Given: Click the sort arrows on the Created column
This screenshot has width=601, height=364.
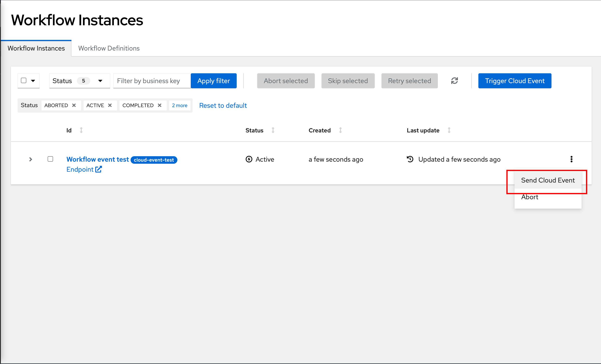Looking at the screenshot, I should point(341,130).
